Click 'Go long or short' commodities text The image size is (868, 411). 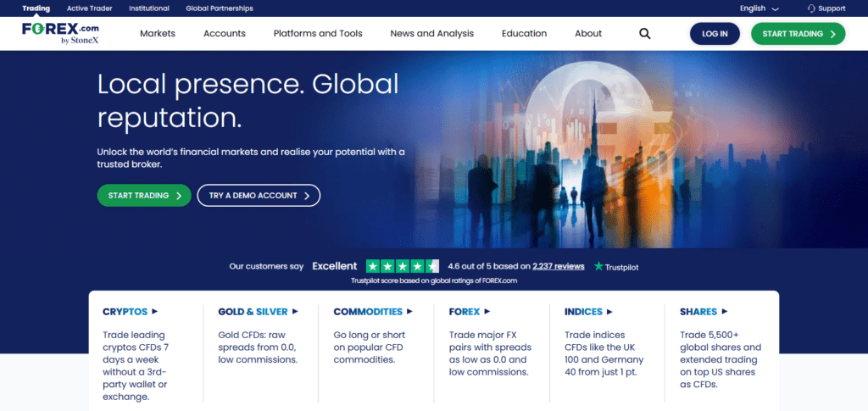tap(370, 347)
